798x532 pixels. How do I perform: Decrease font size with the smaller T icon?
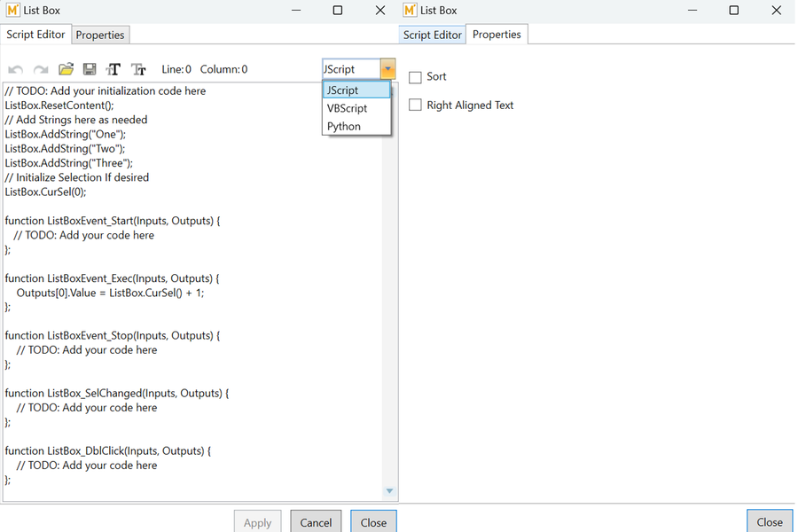tap(138, 69)
